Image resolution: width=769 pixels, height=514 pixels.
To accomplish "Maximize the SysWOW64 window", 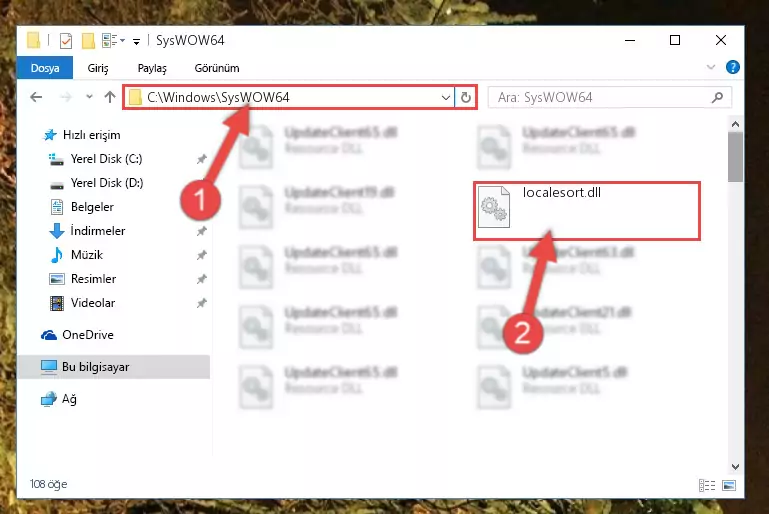I will [x=675, y=40].
